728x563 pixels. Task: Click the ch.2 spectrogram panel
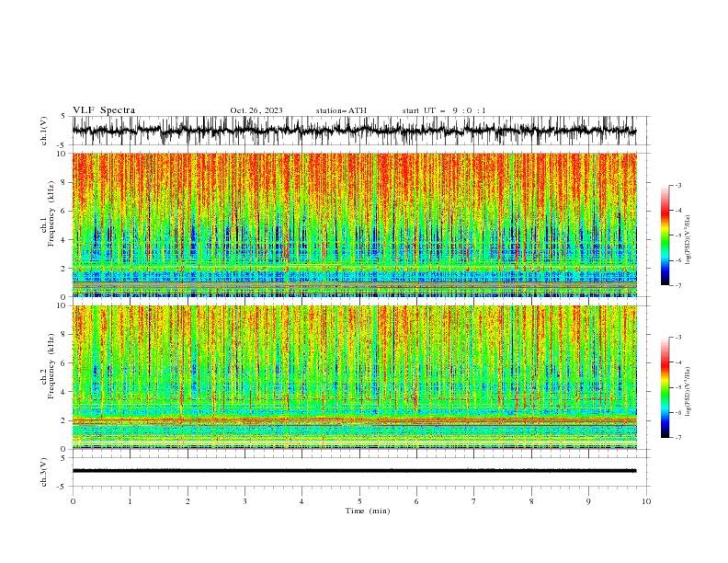[x=355, y=377]
